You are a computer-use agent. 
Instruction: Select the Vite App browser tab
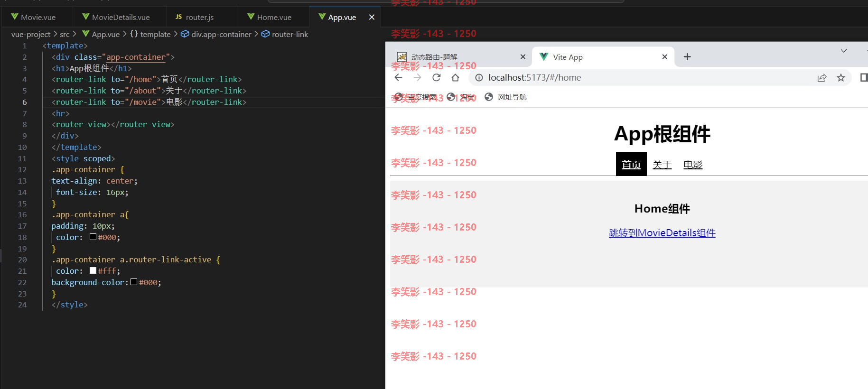click(603, 57)
